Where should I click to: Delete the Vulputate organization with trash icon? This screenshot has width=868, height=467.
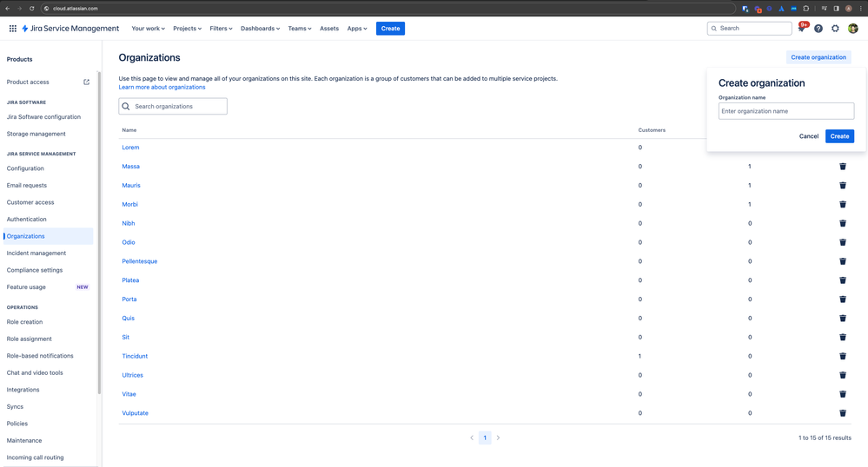click(843, 413)
